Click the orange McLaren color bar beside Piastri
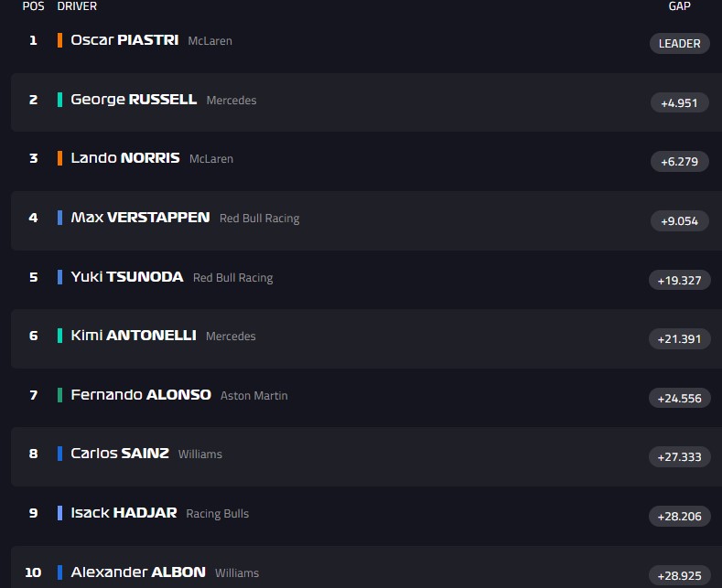 [59, 40]
